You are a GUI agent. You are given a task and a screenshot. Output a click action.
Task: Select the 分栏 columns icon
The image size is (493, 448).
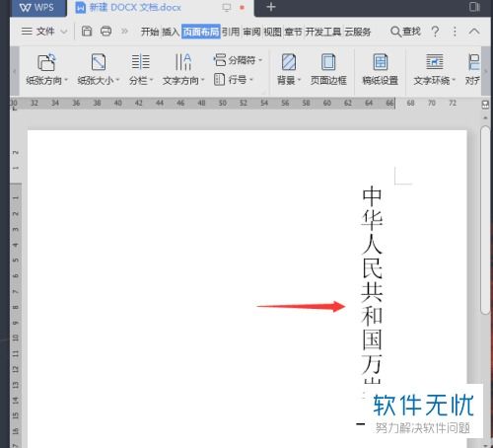coord(141,62)
